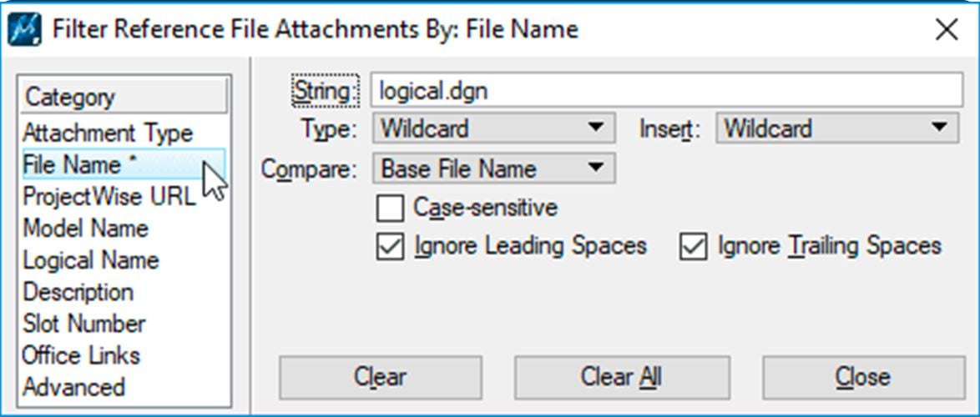Image resolution: width=980 pixels, height=417 pixels.
Task: Choose Slot Number category
Action: (x=84, y=324)
